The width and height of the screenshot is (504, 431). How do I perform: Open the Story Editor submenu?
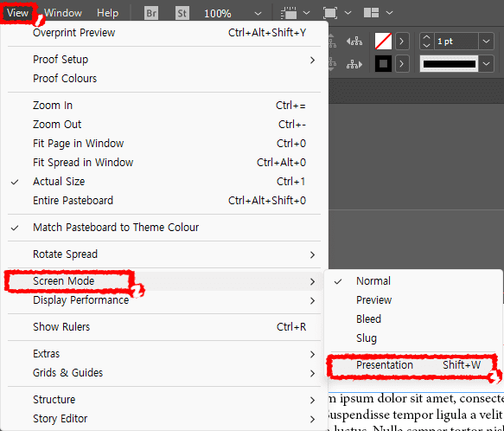(164, 419)
